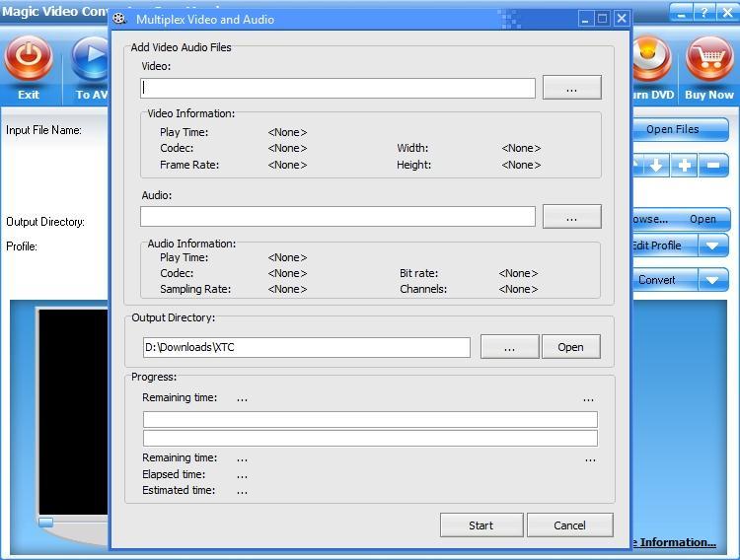Click the Start button
The height and width of the screenshot is (560, 740).
(481, 525)
